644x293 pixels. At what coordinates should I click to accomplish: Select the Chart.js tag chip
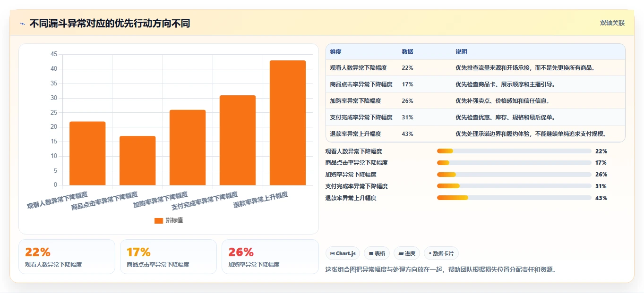coord(343,253)
